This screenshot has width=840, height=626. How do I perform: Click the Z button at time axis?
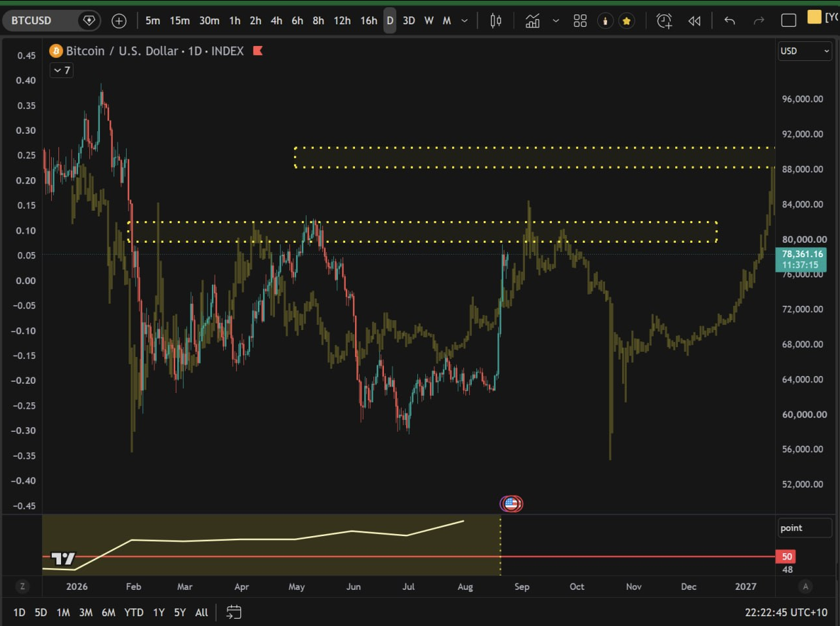tap(22, 587)
